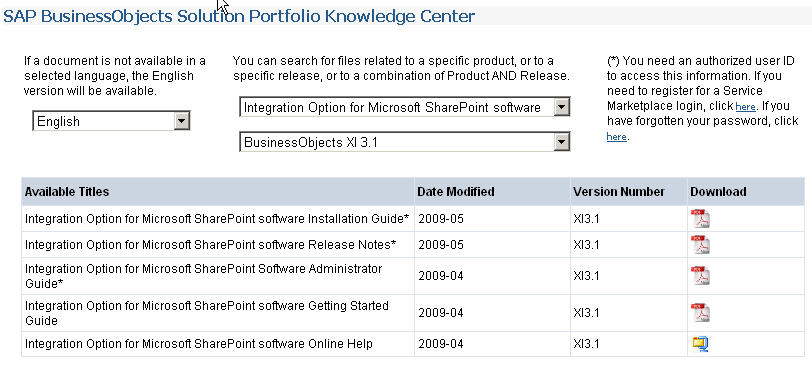Click the Available Titles column header
The image size is (812, 365).
67,192
